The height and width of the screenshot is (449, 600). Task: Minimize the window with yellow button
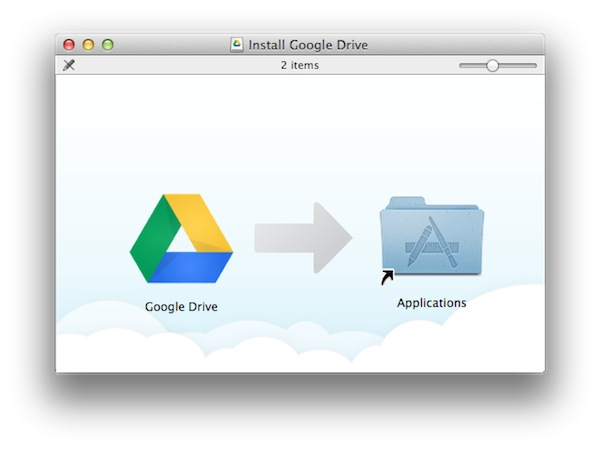(88, 45)
